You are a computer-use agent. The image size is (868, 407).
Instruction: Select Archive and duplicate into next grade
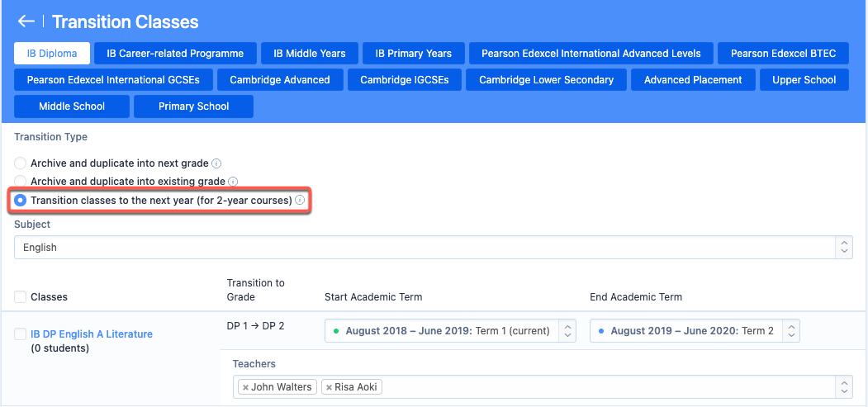(20, 163)
